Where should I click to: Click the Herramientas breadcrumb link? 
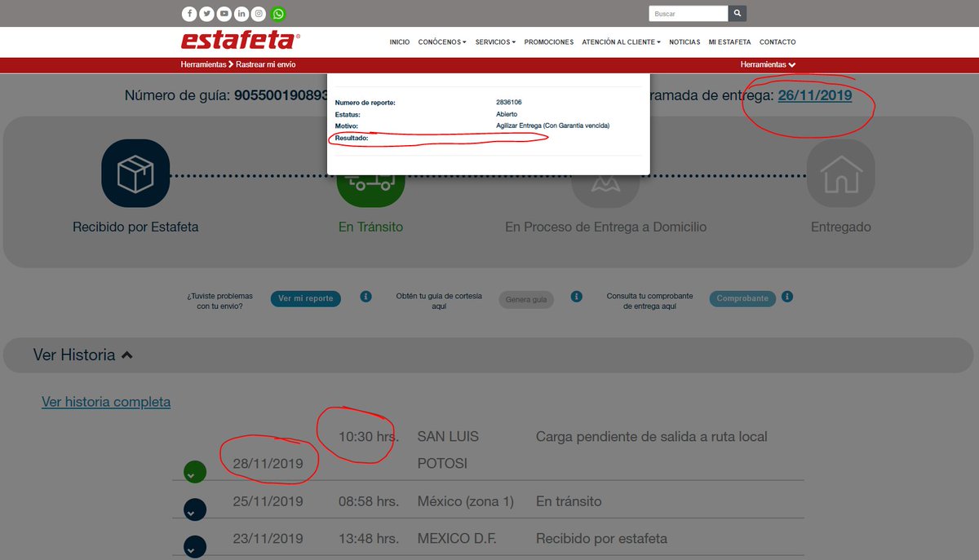[x=203, y=64]
